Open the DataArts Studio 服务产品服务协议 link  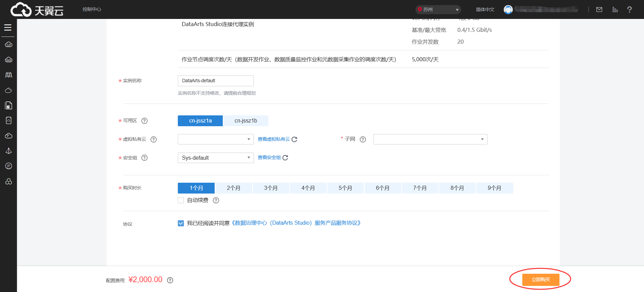[x=296, y=223]
